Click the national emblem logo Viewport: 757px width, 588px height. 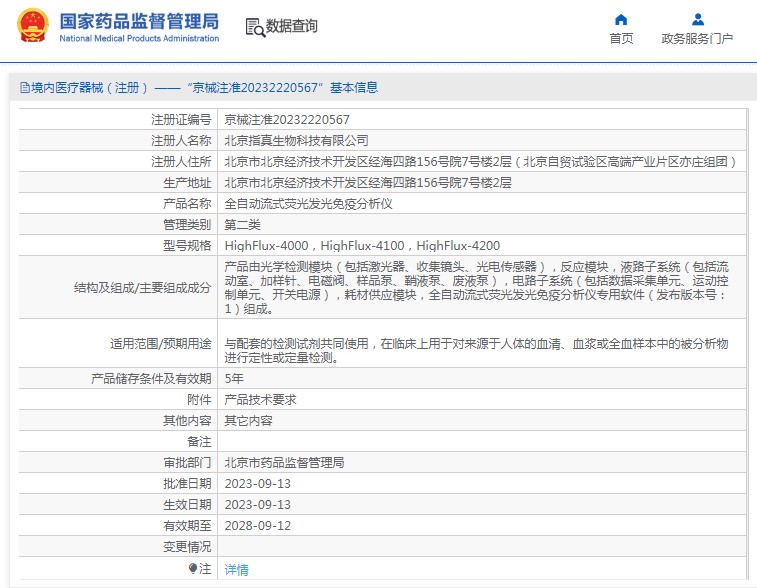point(33,25)
